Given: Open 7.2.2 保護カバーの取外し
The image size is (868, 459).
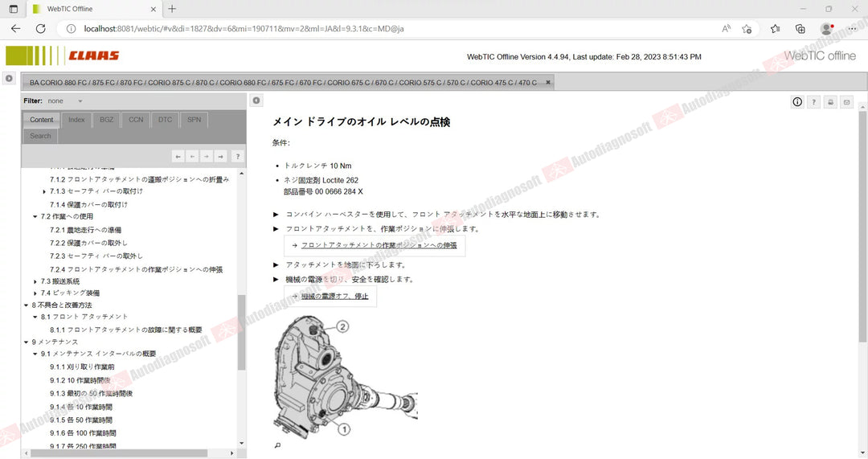Looking at the screenshot, I should coord(88,243).
